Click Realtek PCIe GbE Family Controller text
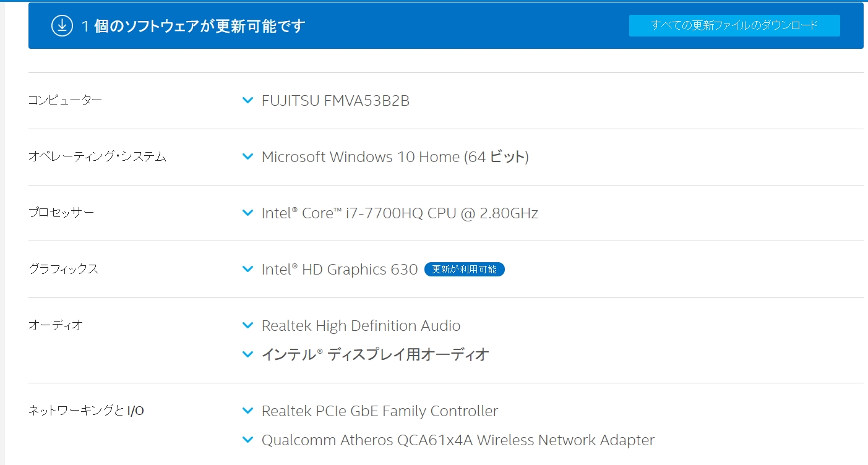 [380, 411]
